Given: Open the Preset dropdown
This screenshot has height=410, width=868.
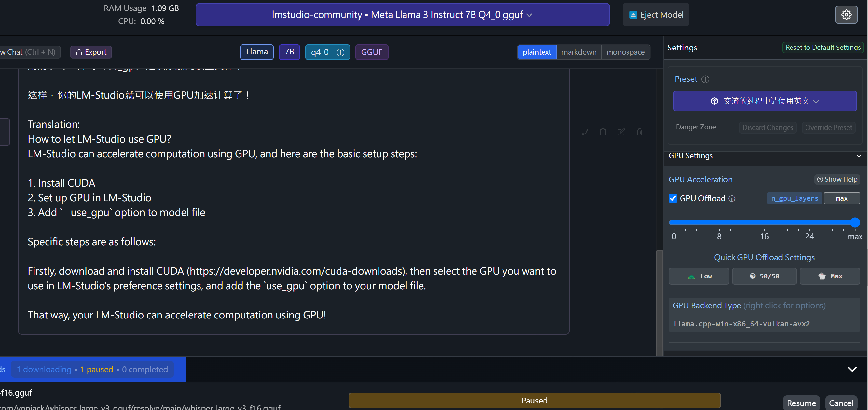Looking at the screenshot, I should pos(765,101).
